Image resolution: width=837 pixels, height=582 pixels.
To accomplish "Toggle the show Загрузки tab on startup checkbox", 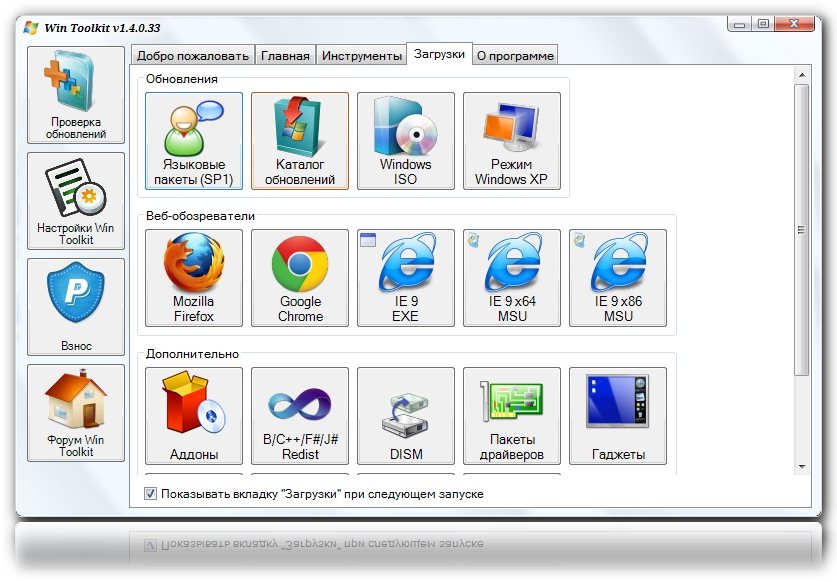I will point(151,494).
